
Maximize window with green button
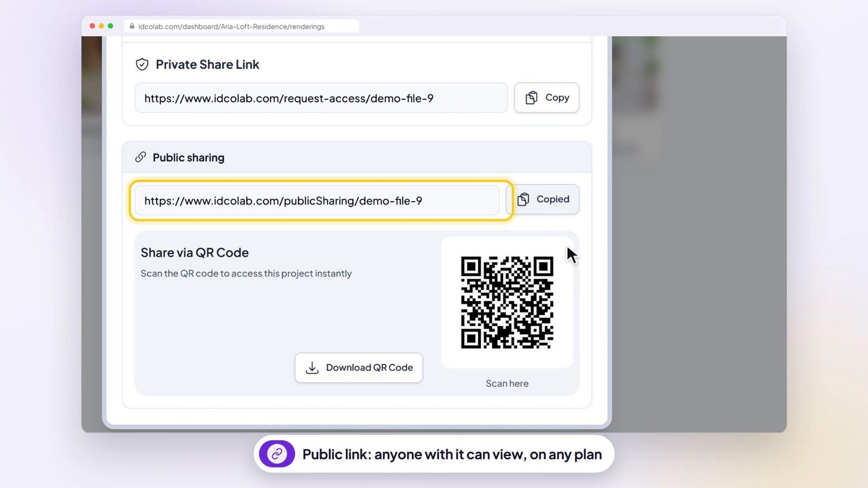110,26
